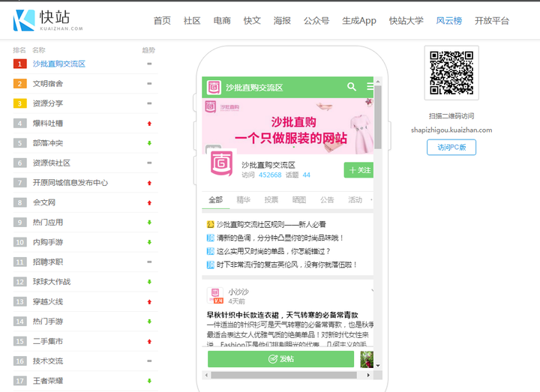Image resolution: width=540 pixels, height=392 pixels.
Task: Click the pinned icon beside 清新的色调 post
Action: 210,238
